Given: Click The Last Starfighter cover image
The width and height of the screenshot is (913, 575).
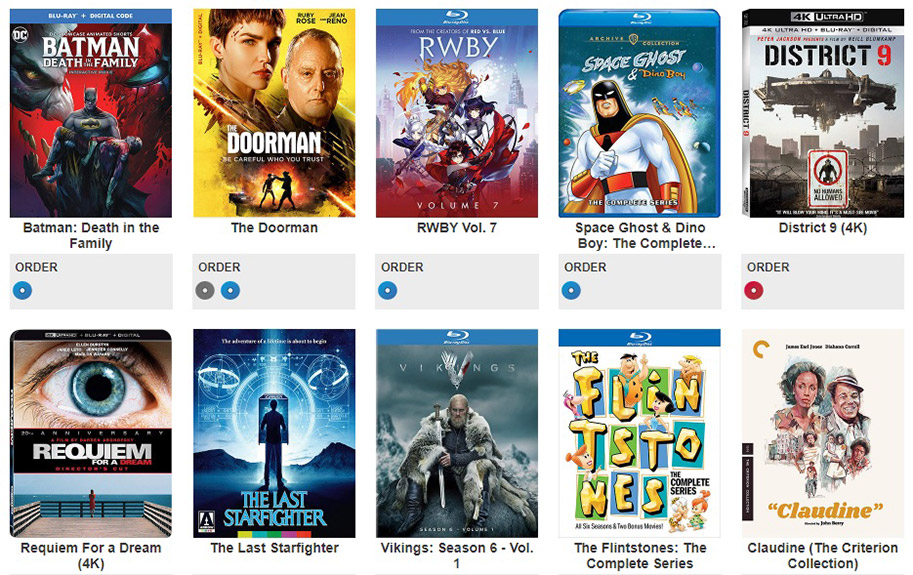Looking at the screenshot, I should [274, 434].
